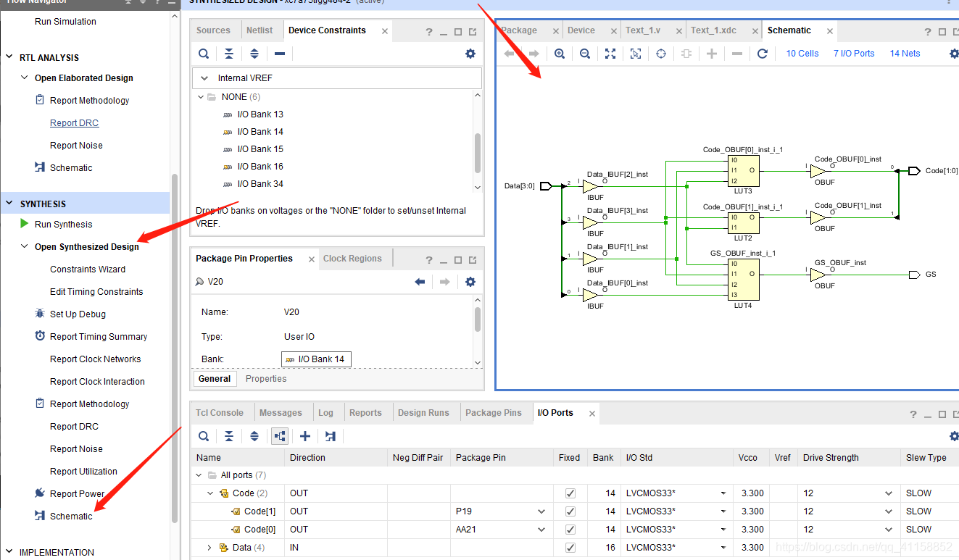Toggle Fixed checkbox for Data port group
The height and width of the screenshot is (560, 959).
click(x=570, y=548)
